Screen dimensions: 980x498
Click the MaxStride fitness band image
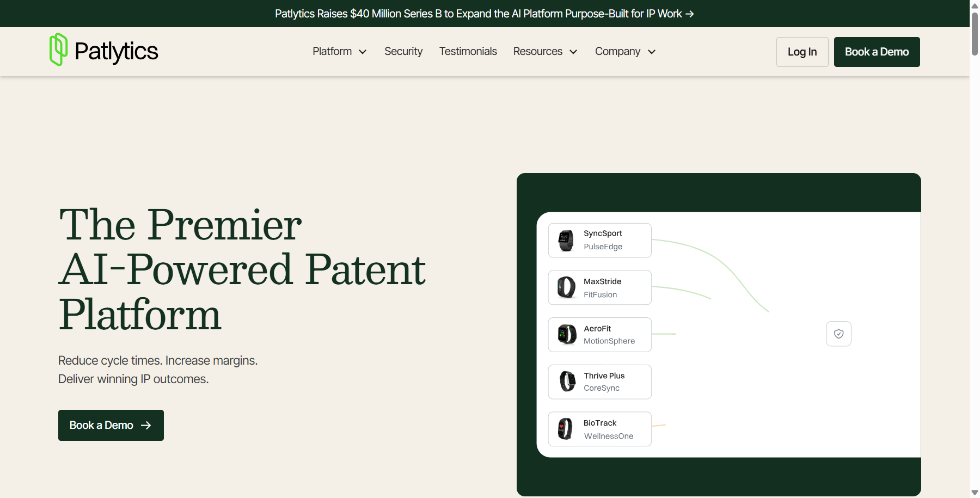click(566, 287)
